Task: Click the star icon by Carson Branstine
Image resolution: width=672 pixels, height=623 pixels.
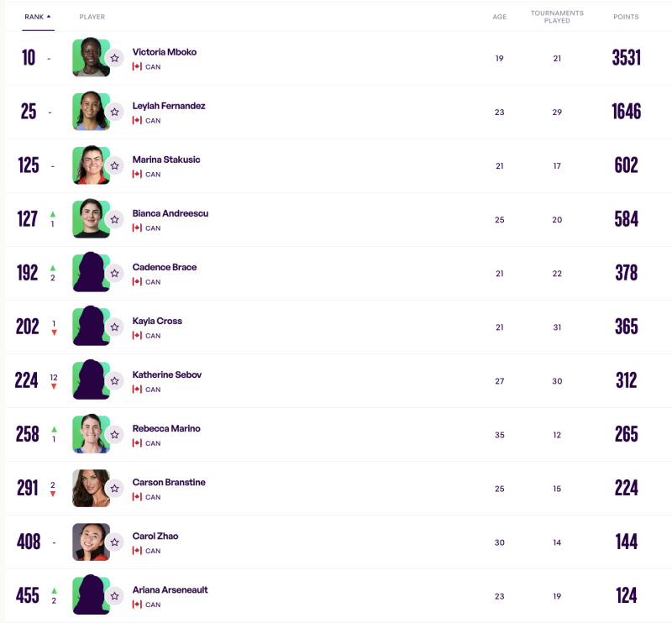Action: 114,488
